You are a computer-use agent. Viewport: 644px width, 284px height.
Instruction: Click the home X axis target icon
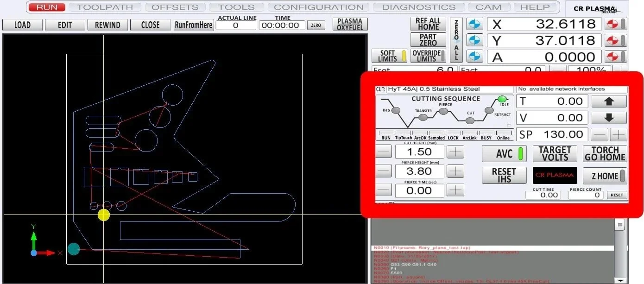(x=613, y=25)
